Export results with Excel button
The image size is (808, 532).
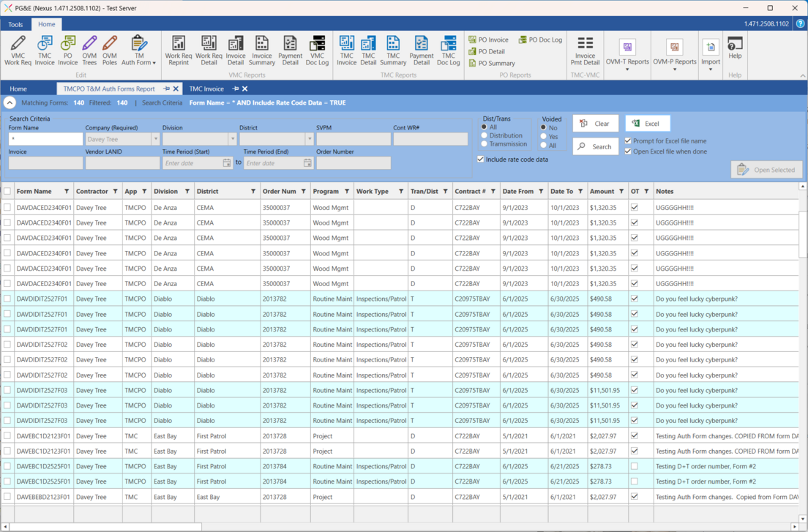tap(647, 124)
